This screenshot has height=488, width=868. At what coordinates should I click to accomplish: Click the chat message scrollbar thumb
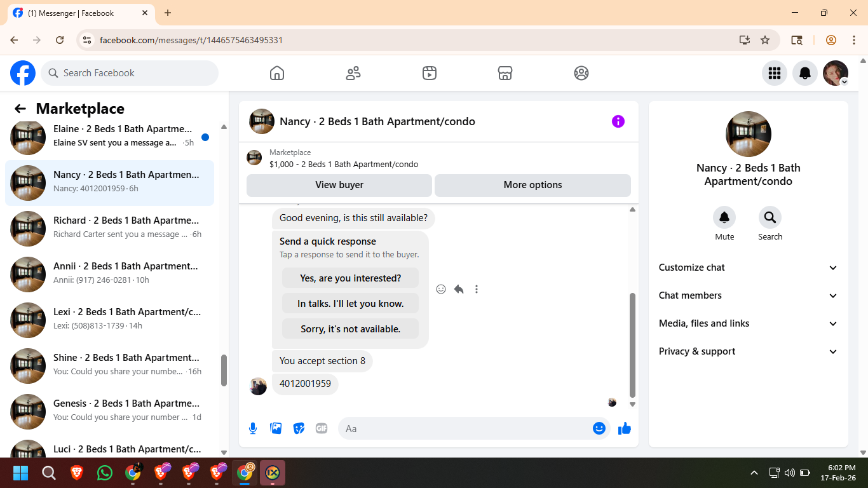coord(632,345)
